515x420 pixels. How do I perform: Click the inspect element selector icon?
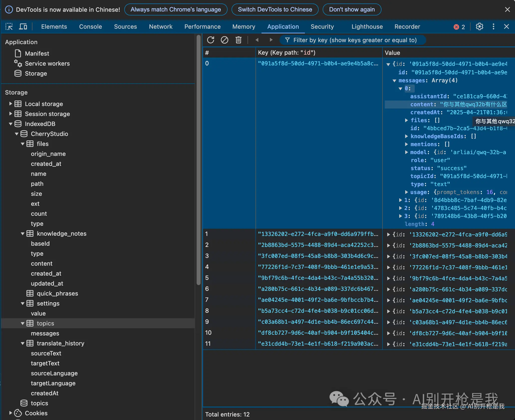click(9, 26)
